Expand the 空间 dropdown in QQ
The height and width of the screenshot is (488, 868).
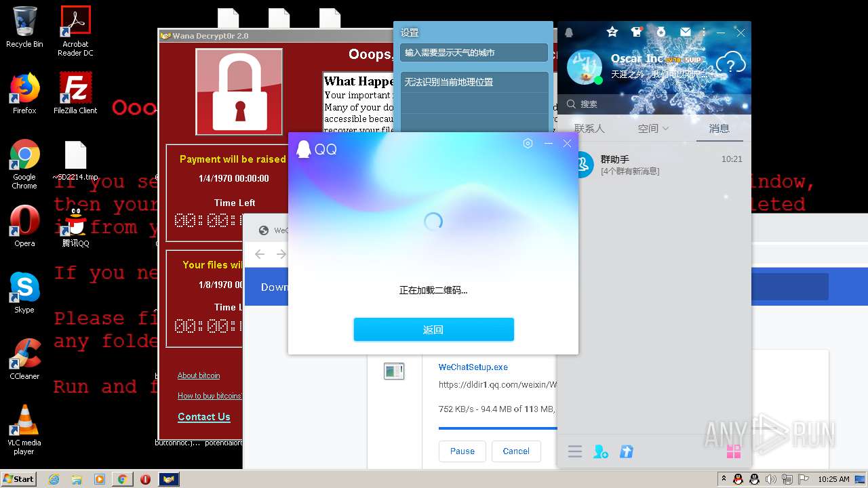665,128
